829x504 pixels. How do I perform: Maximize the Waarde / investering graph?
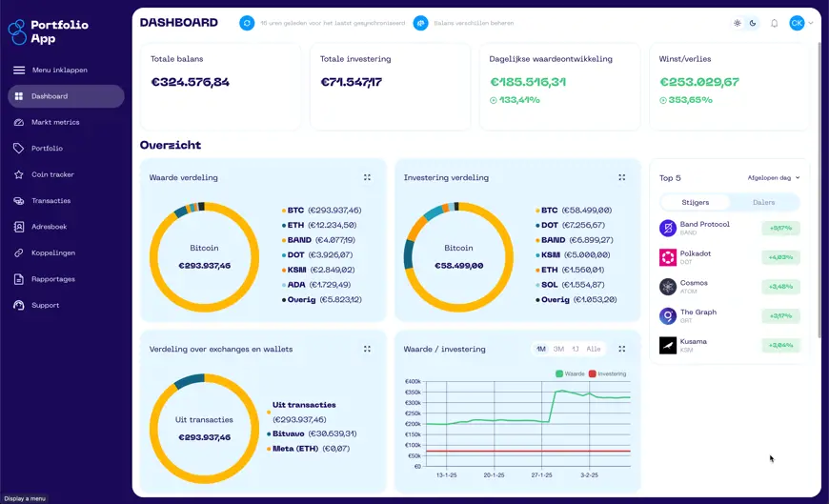click(x=621, y=349)
